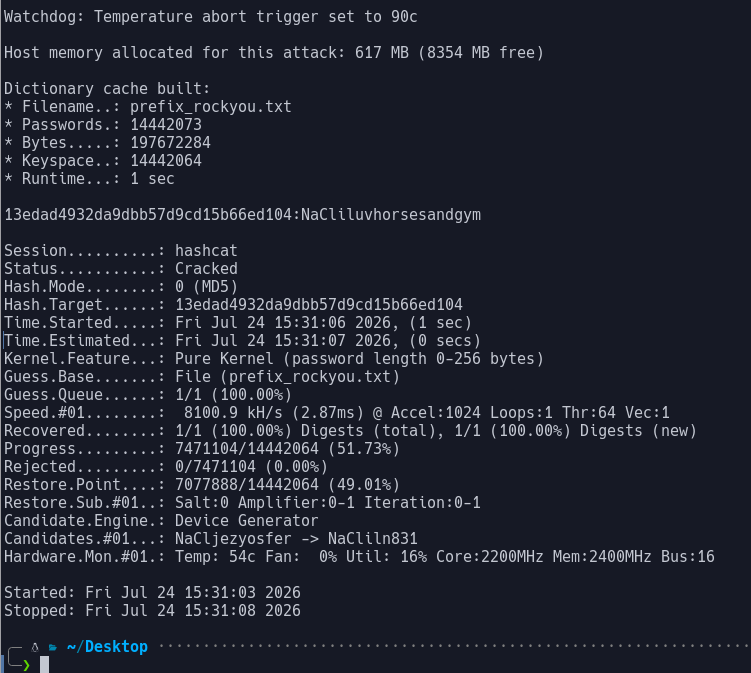Click the Speed 8100.9 kH/s value
This screenshot has height=673, width=751.
pyautogui.click(x=233, y=412)
